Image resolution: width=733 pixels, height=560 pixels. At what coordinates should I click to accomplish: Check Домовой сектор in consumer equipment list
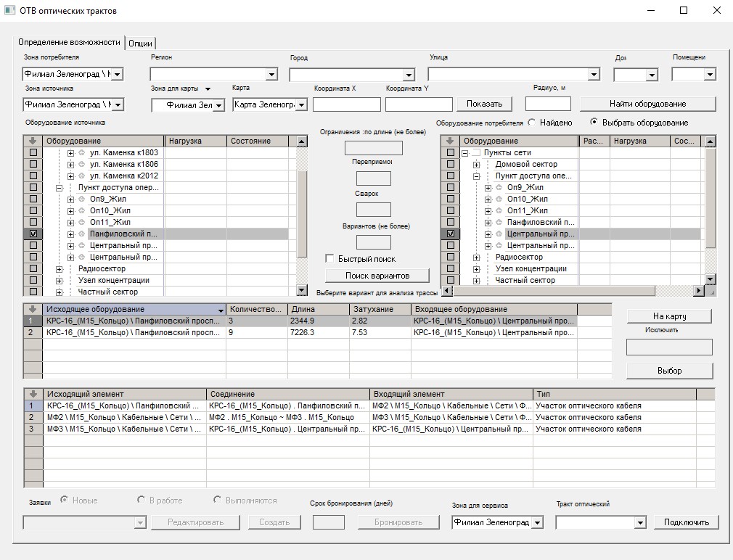(451, 164)
